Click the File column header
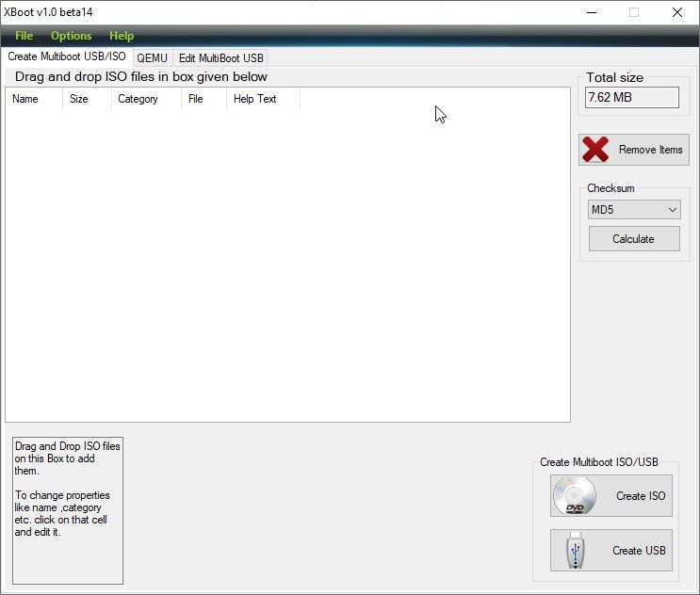Image resolution: width=700 pixels, height=595 pixels. point(204,99)
